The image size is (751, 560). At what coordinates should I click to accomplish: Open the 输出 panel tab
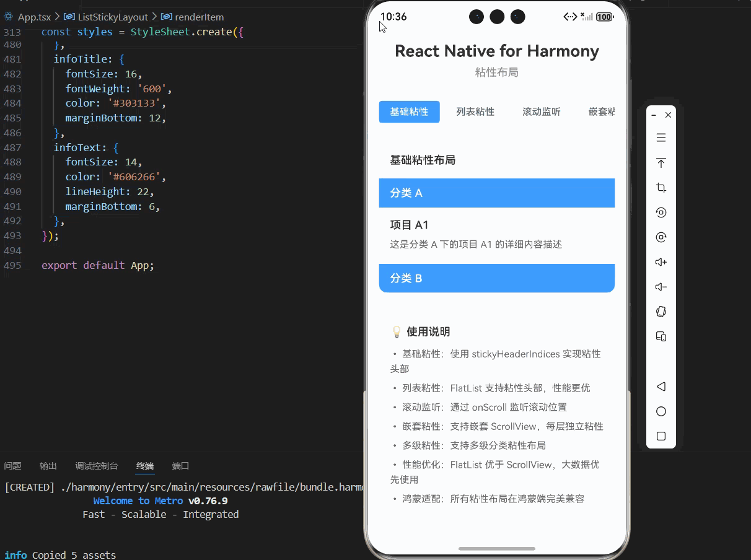point(48,466)
